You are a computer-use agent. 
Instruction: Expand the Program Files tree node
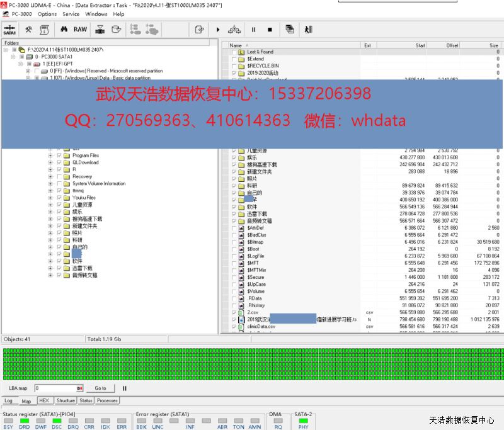50,156
